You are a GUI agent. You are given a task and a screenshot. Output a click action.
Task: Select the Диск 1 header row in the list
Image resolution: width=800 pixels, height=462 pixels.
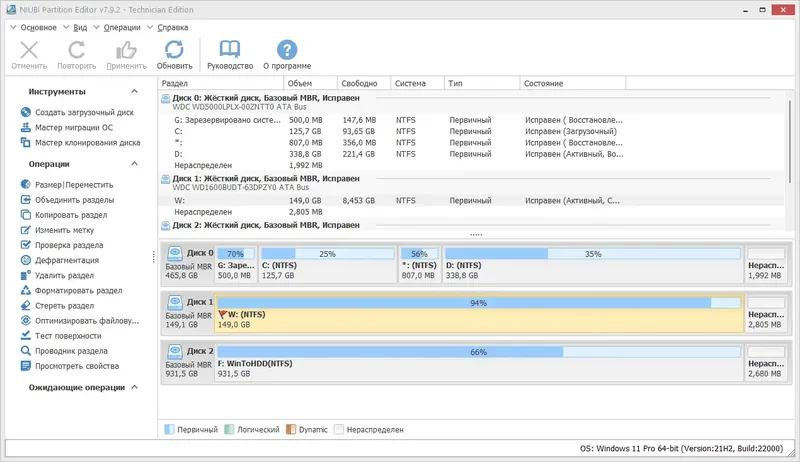[472, 183]
